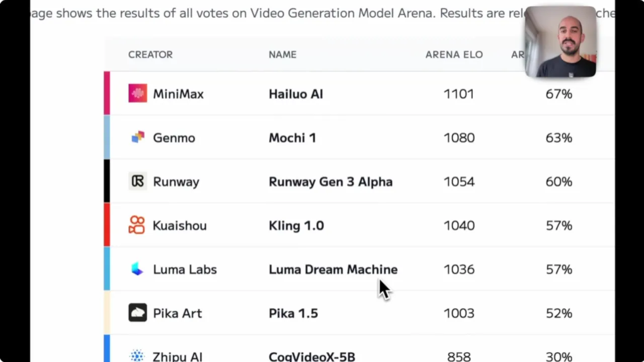Click the Genmo logo icon
This screenshot has height=362, width=644.
coord(137,137)
